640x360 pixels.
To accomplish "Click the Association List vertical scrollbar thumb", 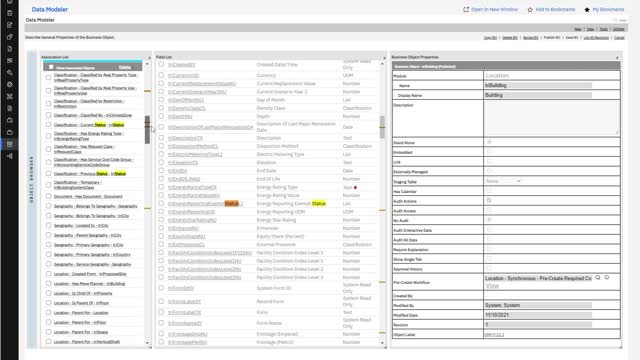I will pos(147,129).
